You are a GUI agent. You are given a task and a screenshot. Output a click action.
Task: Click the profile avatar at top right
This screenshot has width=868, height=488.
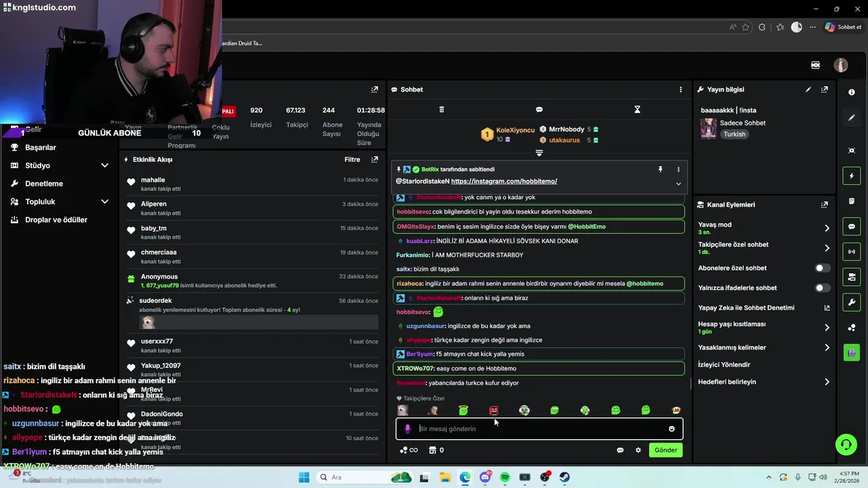click(841, 65)
